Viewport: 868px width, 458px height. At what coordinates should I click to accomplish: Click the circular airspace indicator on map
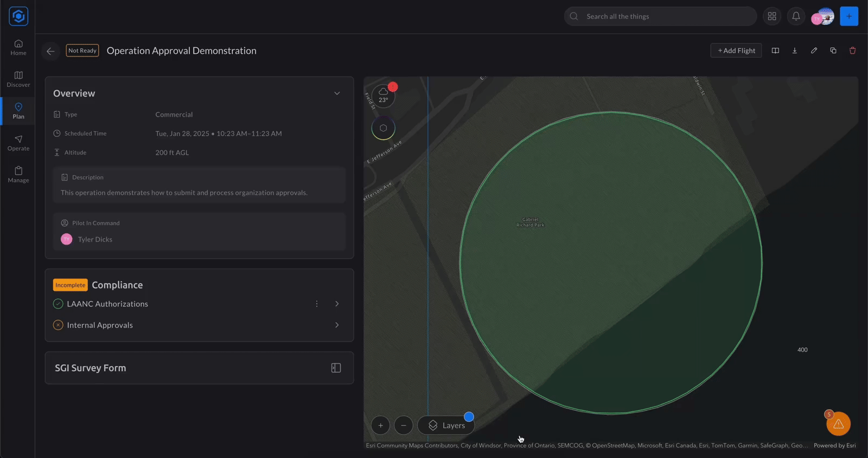384,128
